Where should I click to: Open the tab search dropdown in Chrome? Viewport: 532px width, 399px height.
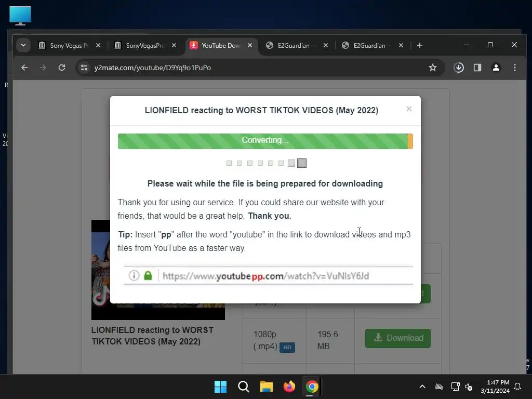(23, 45)
